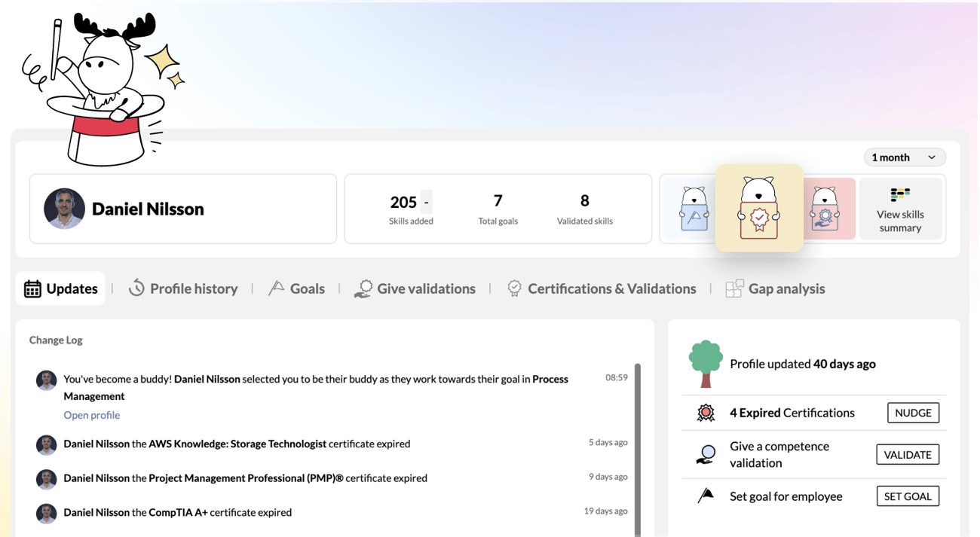The width and height of the screenshot is (980, 537).
Task: Open the 1 month period dropdown
Action: (904, 157)
